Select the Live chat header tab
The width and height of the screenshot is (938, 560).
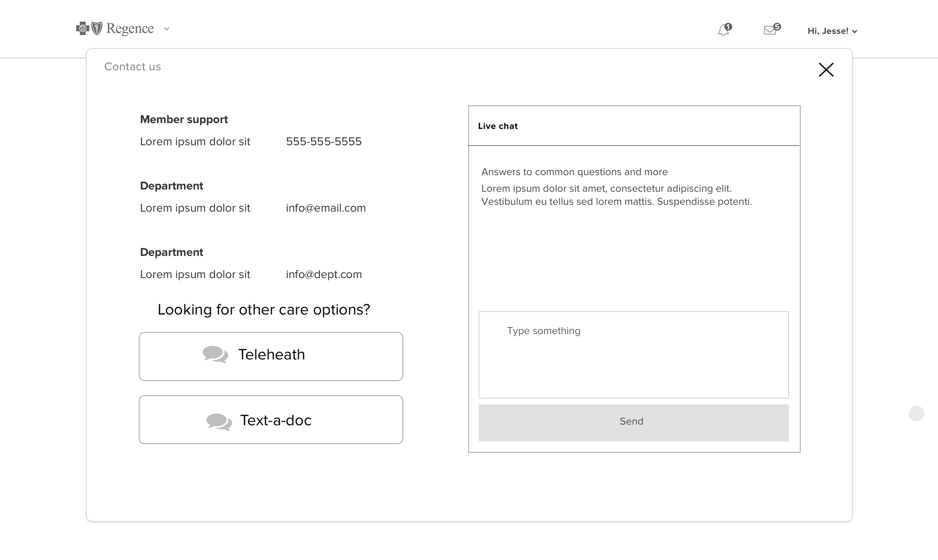point(498,126)
